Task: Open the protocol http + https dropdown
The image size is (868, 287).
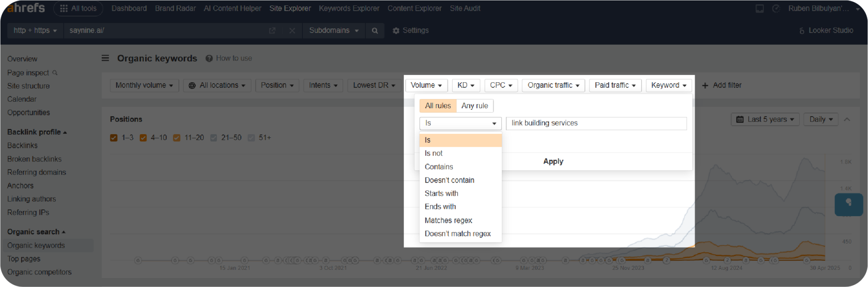Action: 35,31
